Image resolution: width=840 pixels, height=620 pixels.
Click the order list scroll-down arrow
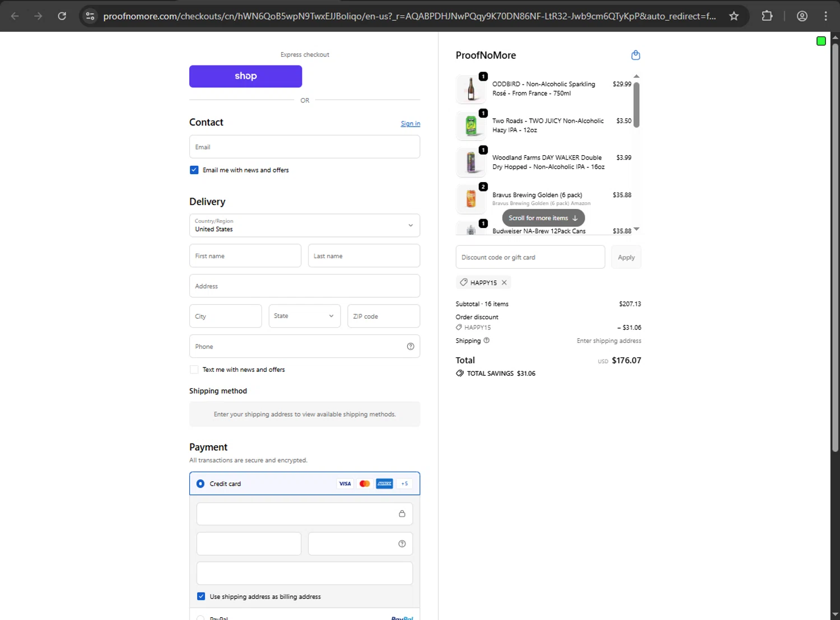[x=636, y=229]
